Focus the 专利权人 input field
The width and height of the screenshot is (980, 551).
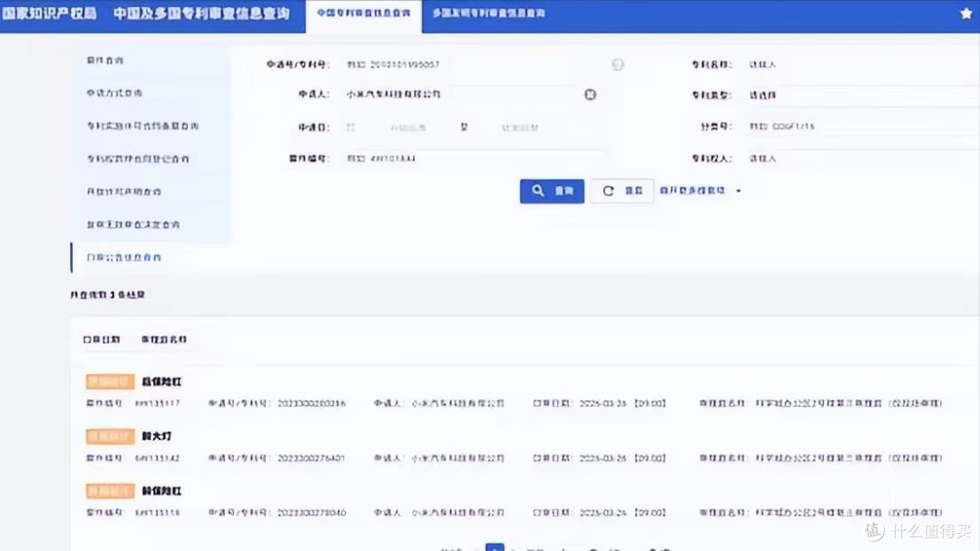pos(863,159)
